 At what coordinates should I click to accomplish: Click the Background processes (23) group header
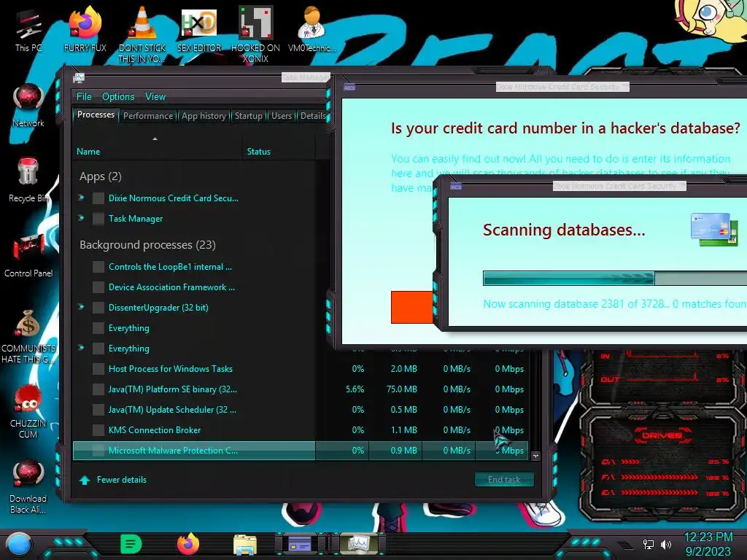[x=147, y=245]
